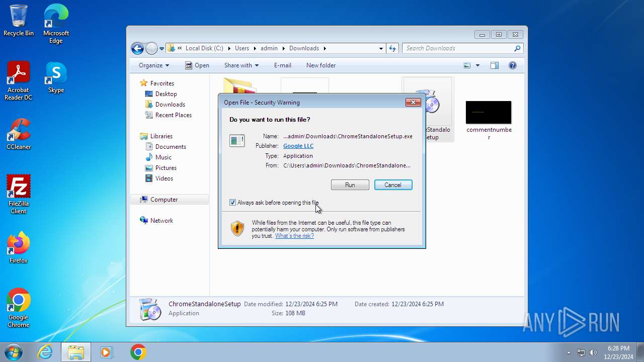Click the application file icon in dialog

237,141
